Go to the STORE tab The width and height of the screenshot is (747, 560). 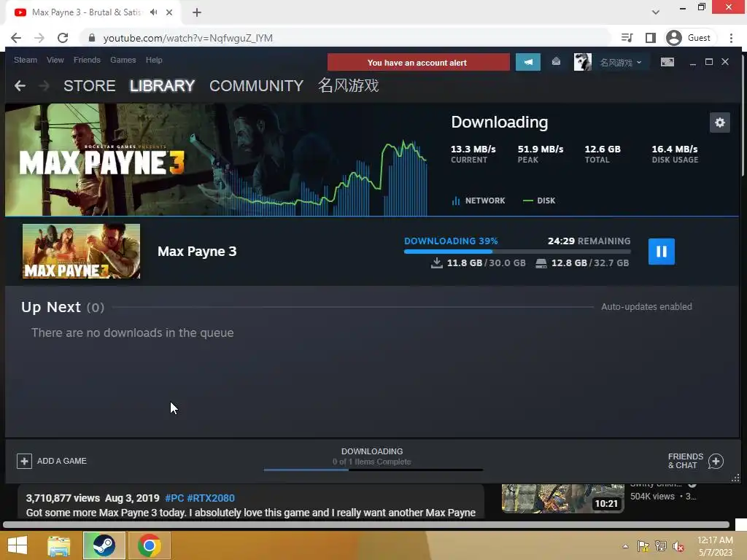pos(90,86)
